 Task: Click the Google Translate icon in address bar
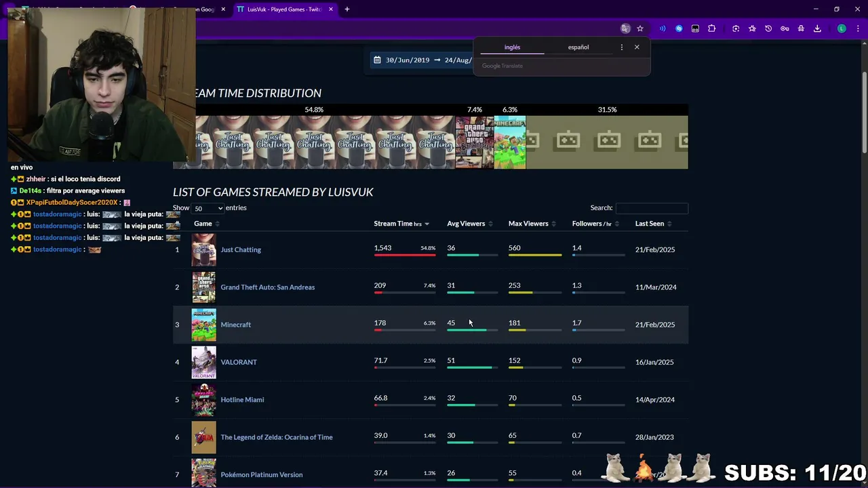tap(625, 28)
